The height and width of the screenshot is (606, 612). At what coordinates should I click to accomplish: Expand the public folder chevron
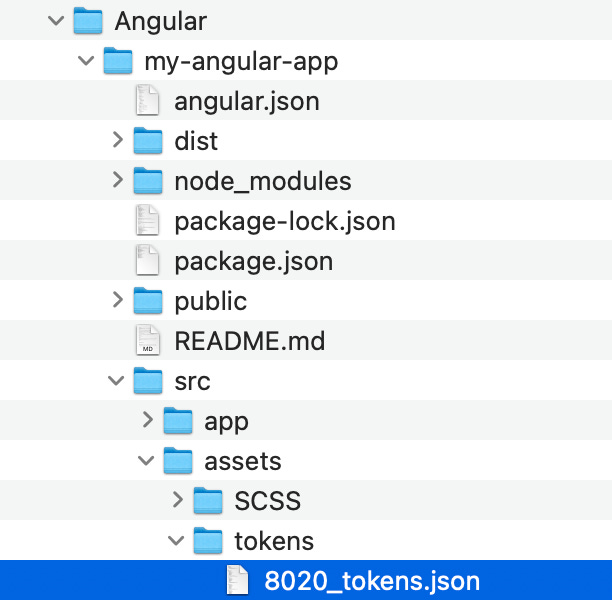coord(117,300)
